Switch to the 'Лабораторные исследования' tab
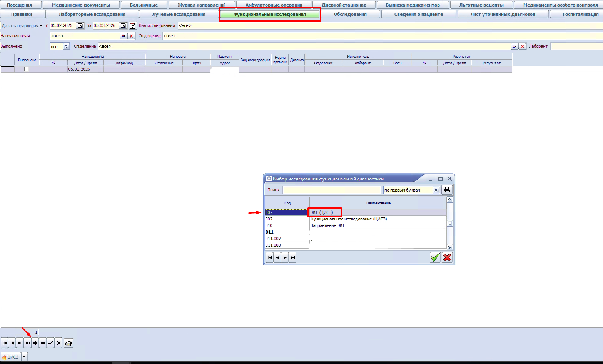Image resolution: width=603 pixels, height=364 pixels. (x=92, y=14)
